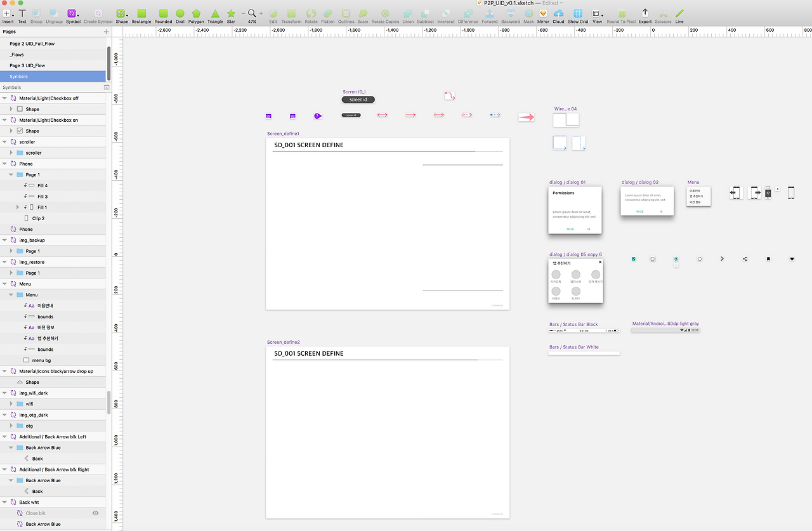Click the heart icon symbol on canvas
812x531 pixels.
pos(792,259)
